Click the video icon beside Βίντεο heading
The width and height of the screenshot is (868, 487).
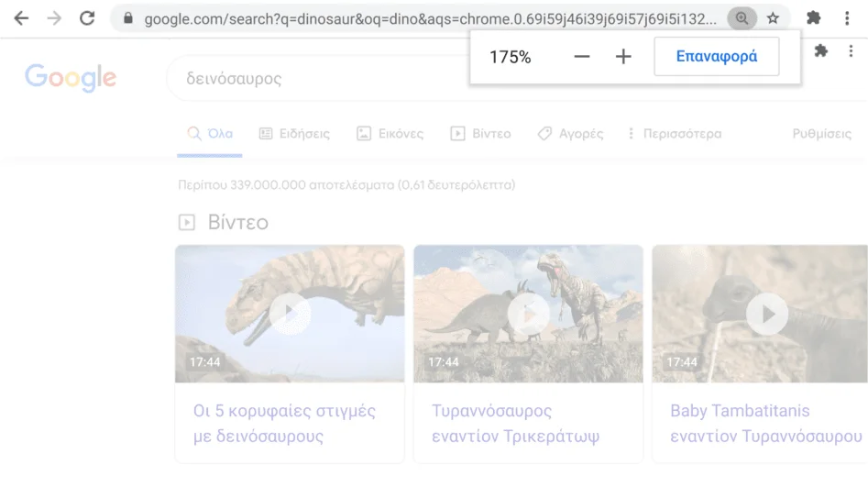click(187, 223)
